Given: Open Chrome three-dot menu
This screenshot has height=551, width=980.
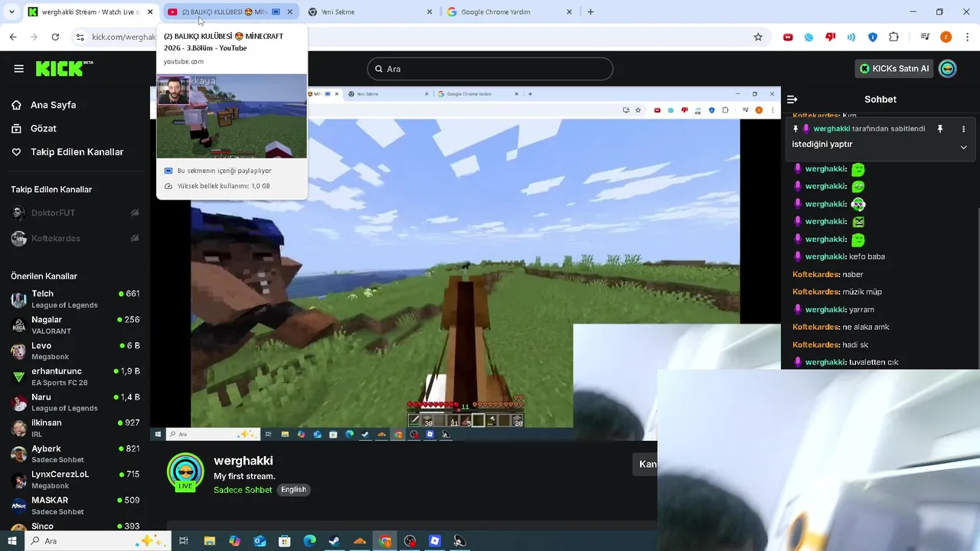Looking at the screenshot, I should pos(967,37).
